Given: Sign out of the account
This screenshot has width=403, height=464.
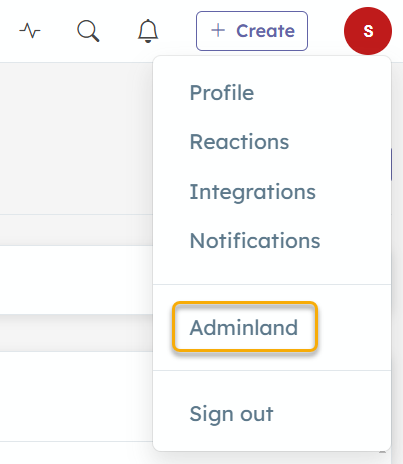Looking at the screenshot, I should point(231,414).
